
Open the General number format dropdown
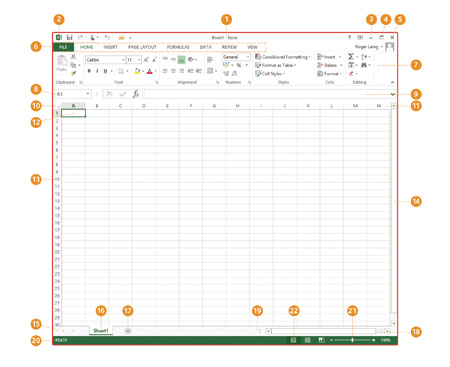pyautogui.click(x=248, y=57)
